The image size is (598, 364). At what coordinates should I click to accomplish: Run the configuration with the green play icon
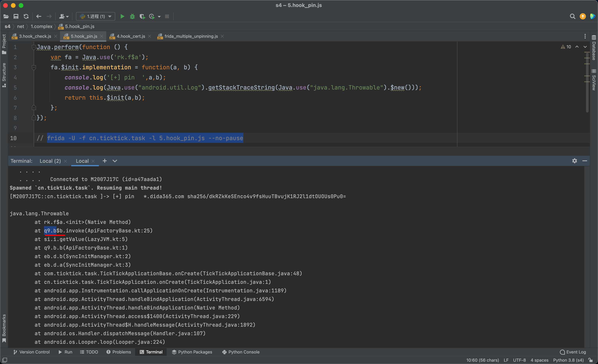pos(122,17)
